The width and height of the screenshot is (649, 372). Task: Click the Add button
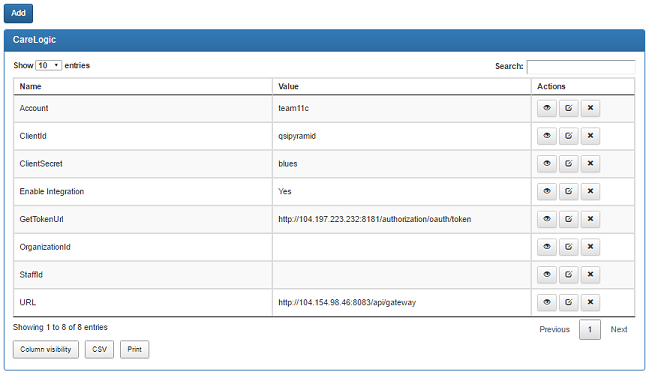(18, 13)
